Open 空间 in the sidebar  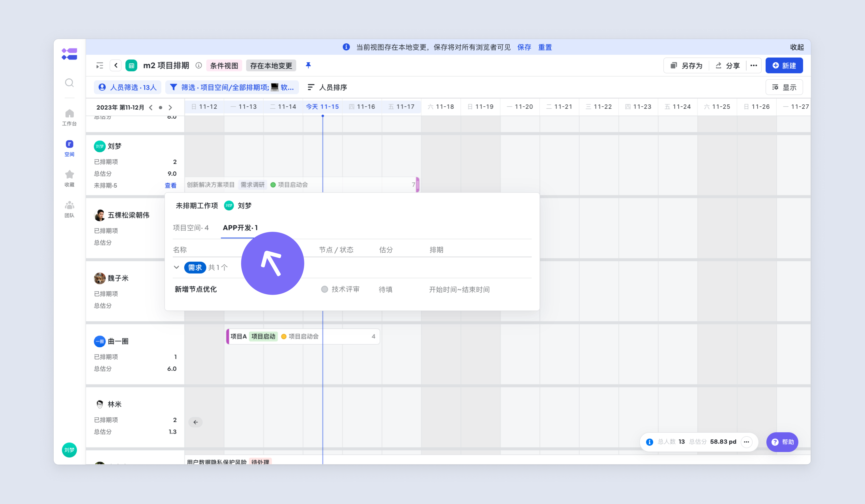(x=69, y=148)
